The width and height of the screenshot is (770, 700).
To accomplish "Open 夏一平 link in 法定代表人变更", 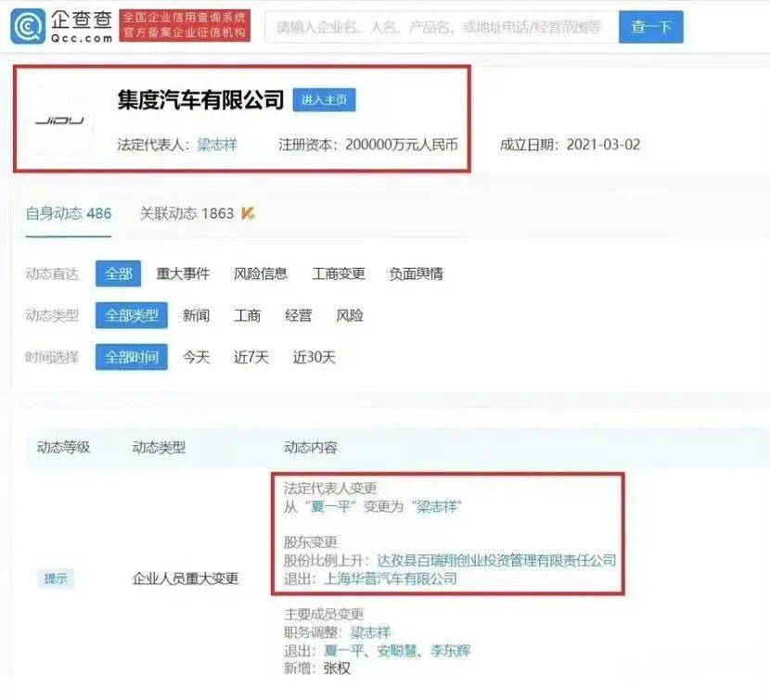I will tap(331, 506).
